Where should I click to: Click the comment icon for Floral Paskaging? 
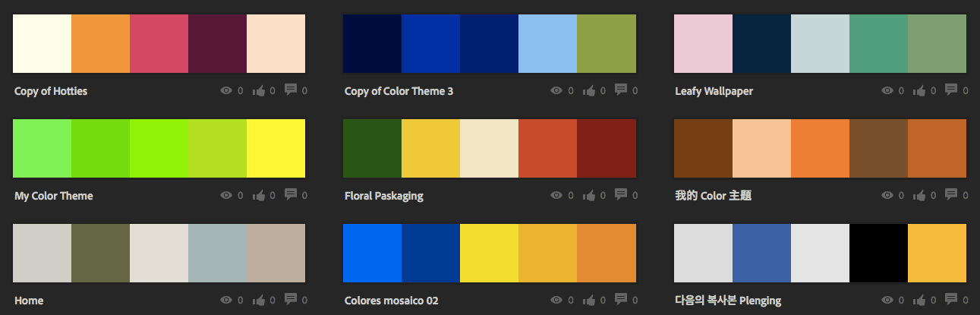(621, 194)
